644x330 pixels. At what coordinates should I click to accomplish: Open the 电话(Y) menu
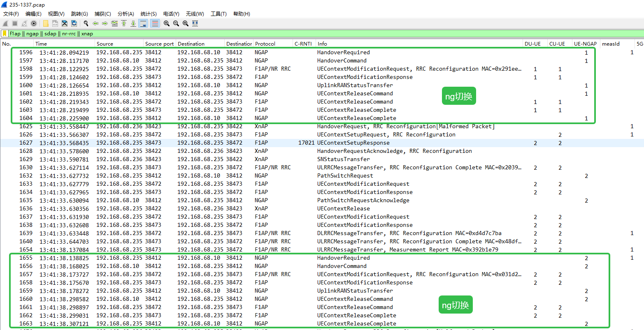tap(171, 14)
